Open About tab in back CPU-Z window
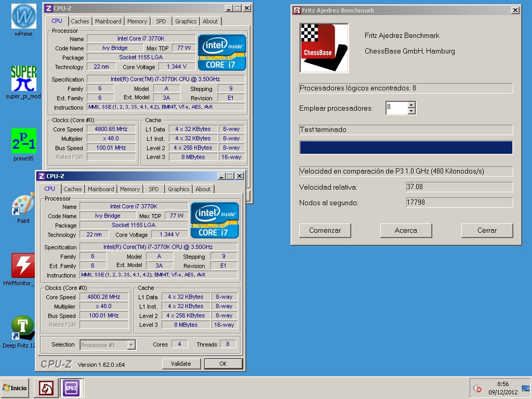Screen dimensions: 532x399 point(210,21)
